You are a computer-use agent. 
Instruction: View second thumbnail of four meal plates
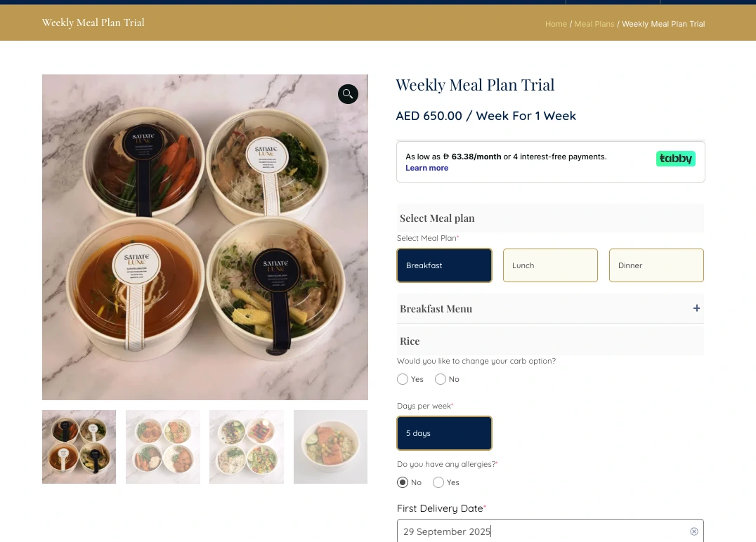click(163, 447)
